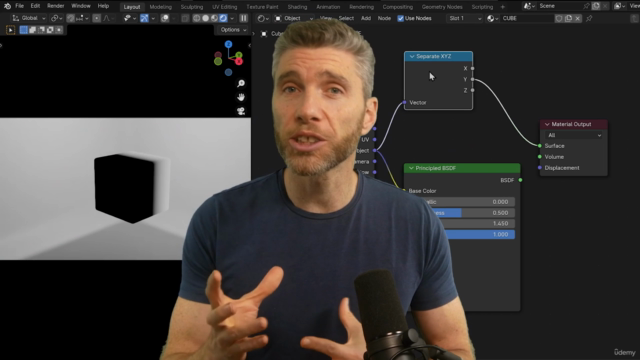
Task: Open the File menu
Action: click(x=20, y=6)
